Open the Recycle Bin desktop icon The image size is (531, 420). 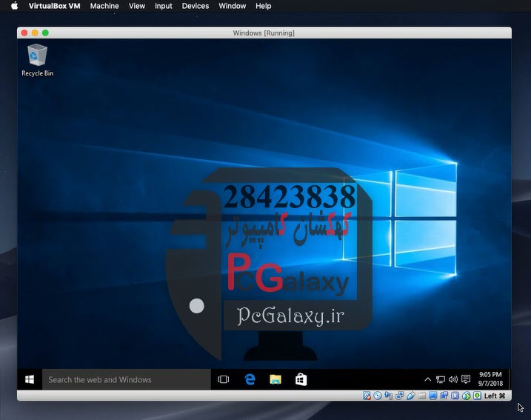(x=37, y=59)
